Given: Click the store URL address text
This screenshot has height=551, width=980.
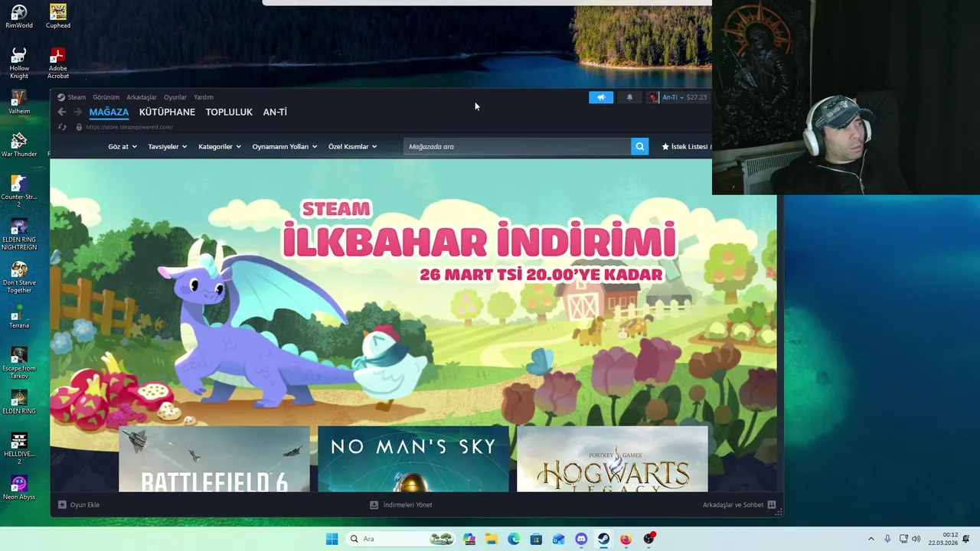Looking at the screenshot, I should tap(129, 127).
